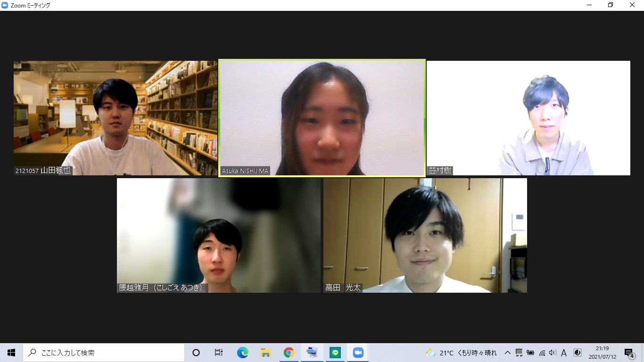Switch to the Zoom app in the taskbar

coord(358,353)
